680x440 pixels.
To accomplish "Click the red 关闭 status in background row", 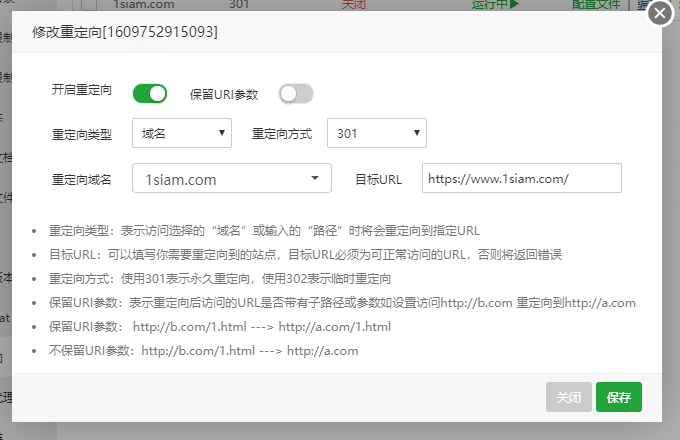I will point(354,5).
